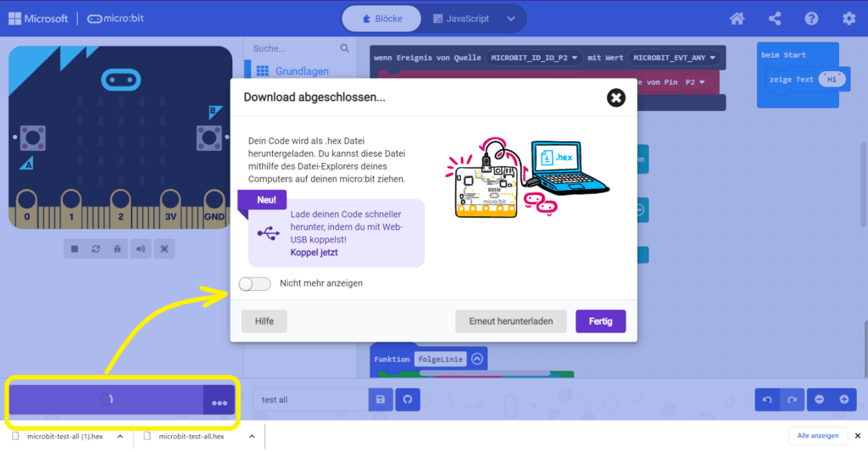Close the browser downloads bar
Viewport: 868px width, 452px height.
(858, 436)
